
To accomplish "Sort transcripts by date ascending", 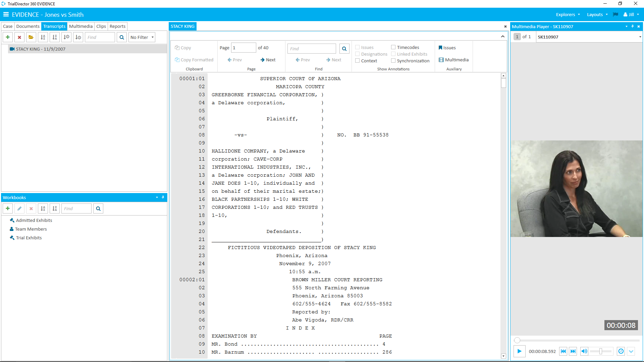I will pos(66,37).
